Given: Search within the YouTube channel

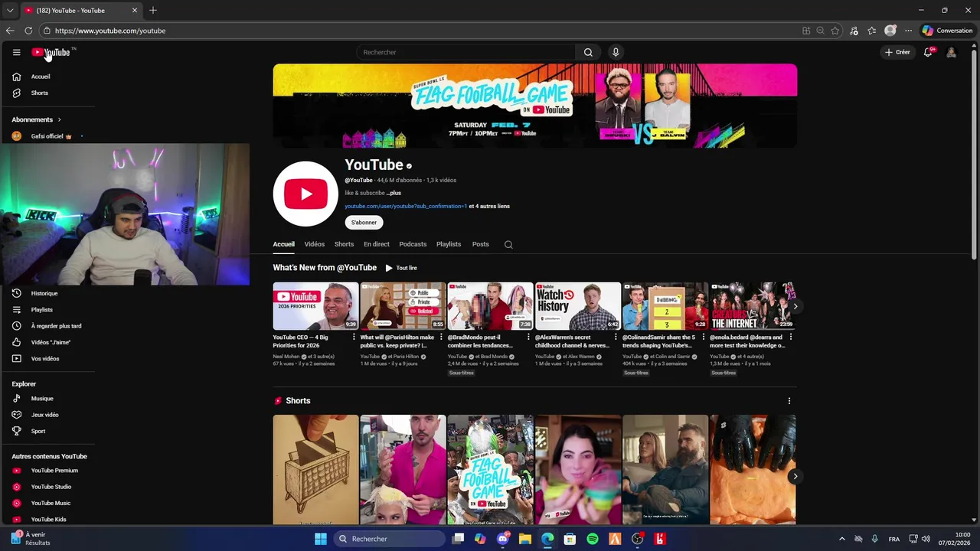Looking at the screenshot, I should [508, 244].
